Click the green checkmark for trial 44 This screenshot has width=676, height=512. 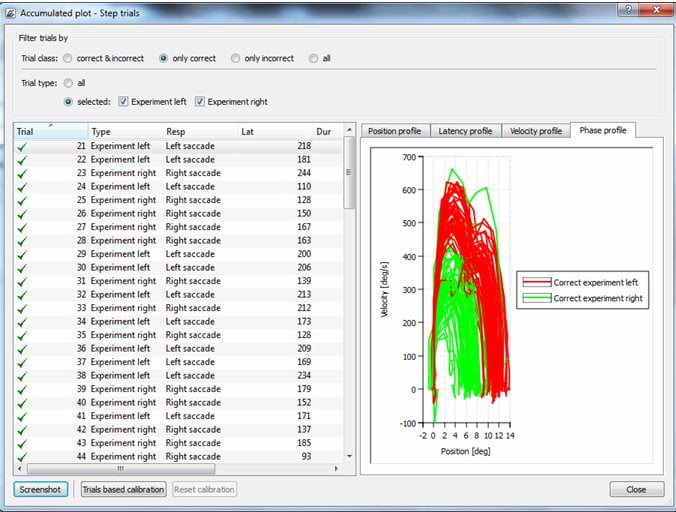(22, 457)
